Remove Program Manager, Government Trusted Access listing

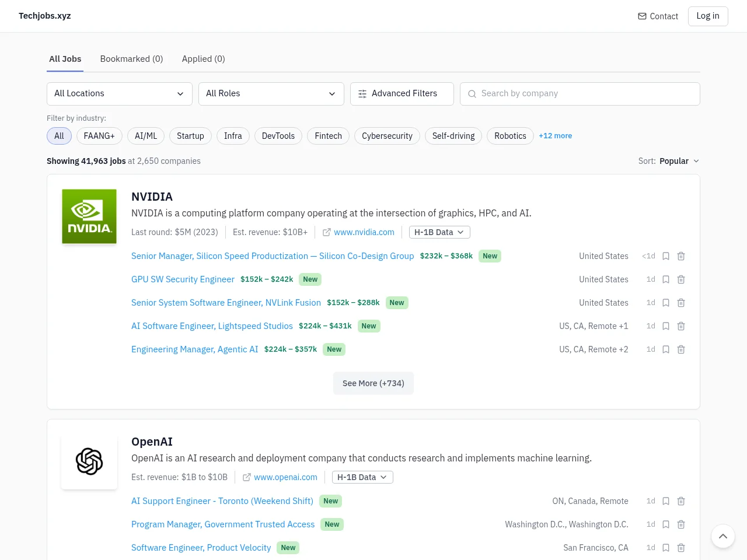pyautogui.click(x=681, y=524)
